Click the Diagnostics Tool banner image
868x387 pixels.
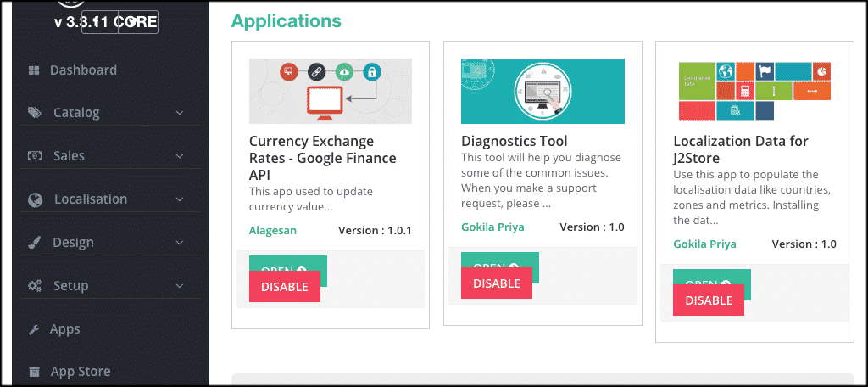[542, 91]
